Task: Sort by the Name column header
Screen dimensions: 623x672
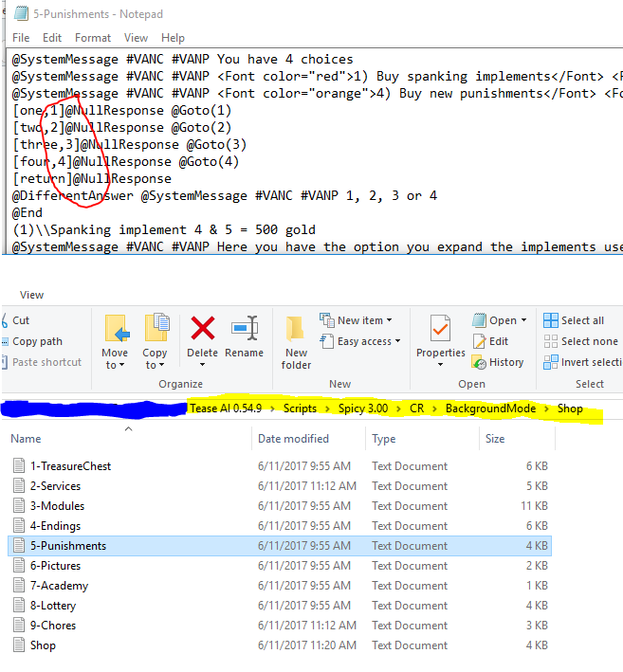Action: coord(129,439)
